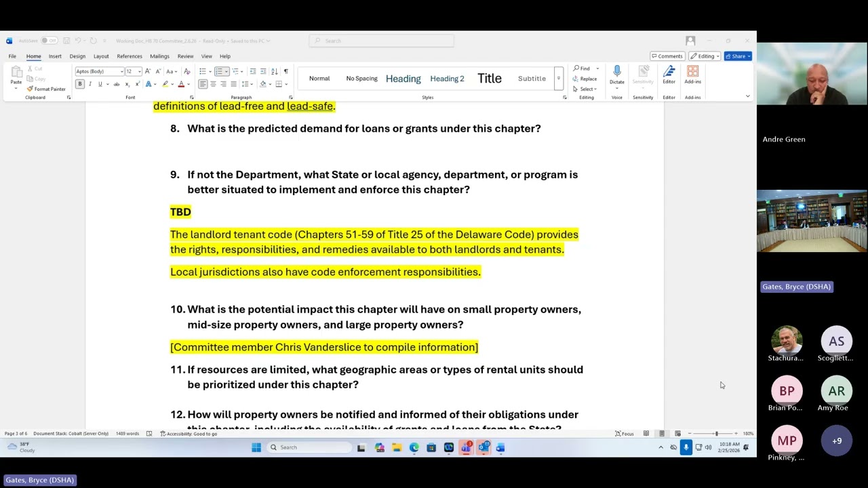
Task: Increase font size with Grow Font
Action: [x=148, y=71]
